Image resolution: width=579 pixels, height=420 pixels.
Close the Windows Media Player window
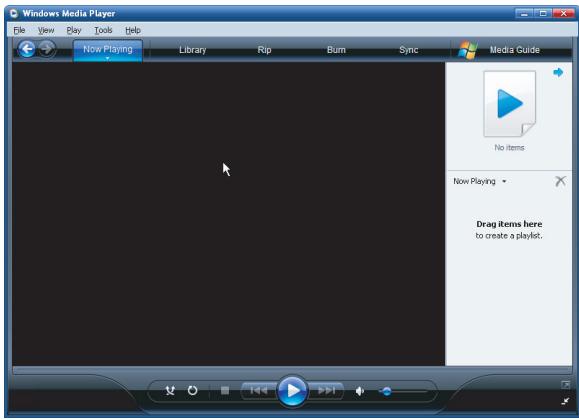pyautogui.click(x=563, y=14)
